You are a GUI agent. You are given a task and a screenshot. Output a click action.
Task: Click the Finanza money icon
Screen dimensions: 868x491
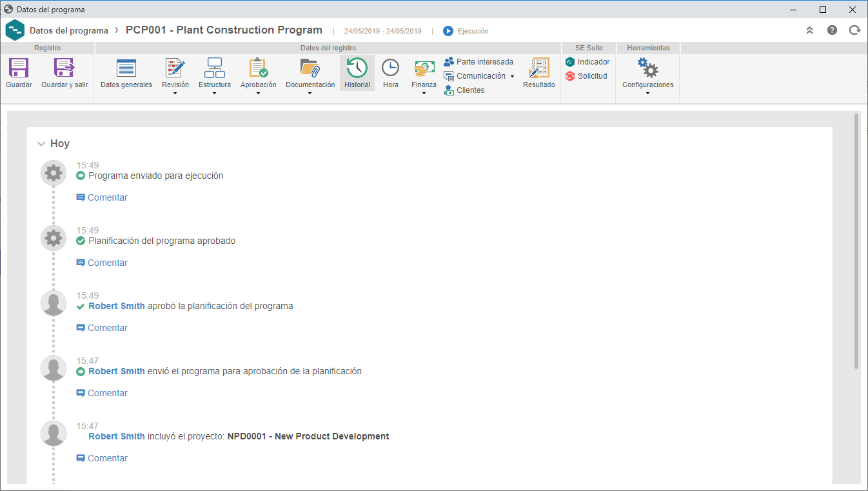424,68
